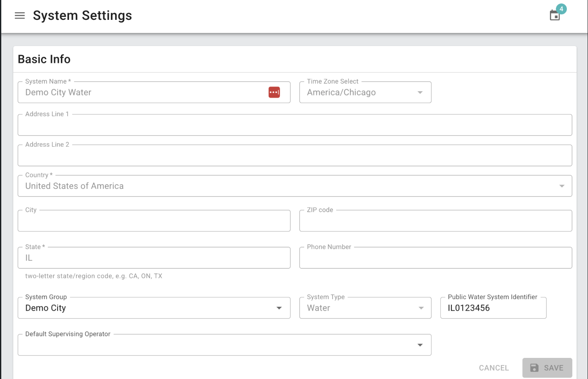Click into the System Name field

click(144, 93)
